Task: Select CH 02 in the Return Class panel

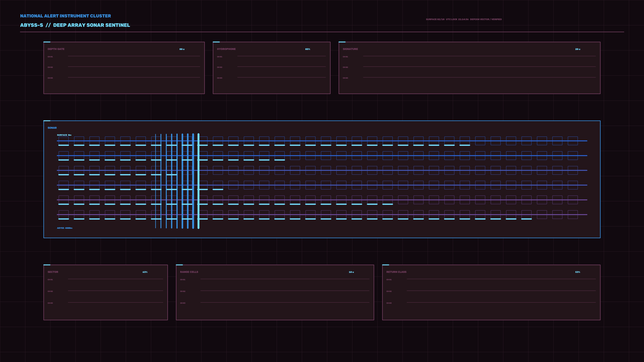Action: 389,291
